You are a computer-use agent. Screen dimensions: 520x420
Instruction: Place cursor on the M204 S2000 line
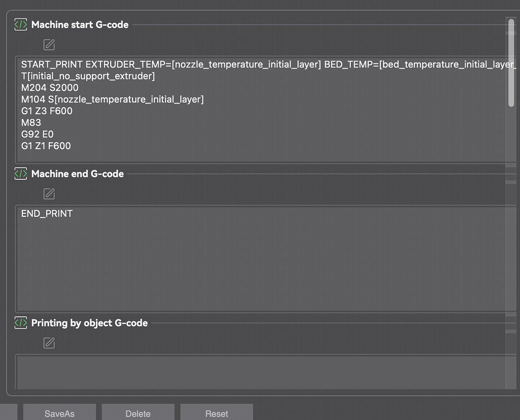[50, 88]
